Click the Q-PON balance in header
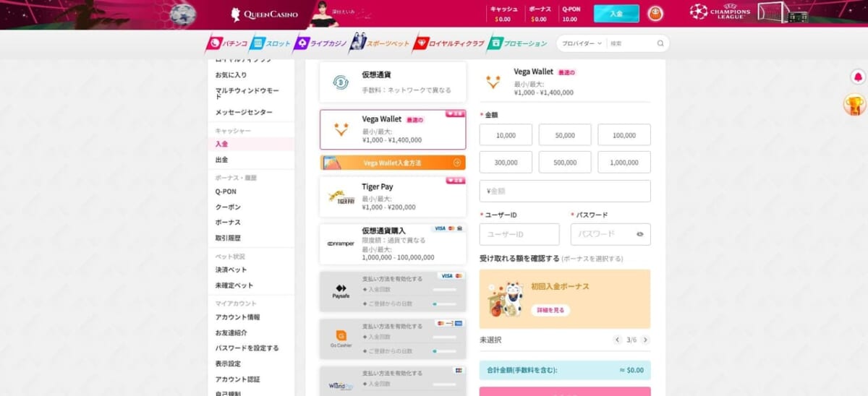The height and width of the screenshot is (396, 868). [570, 14]
